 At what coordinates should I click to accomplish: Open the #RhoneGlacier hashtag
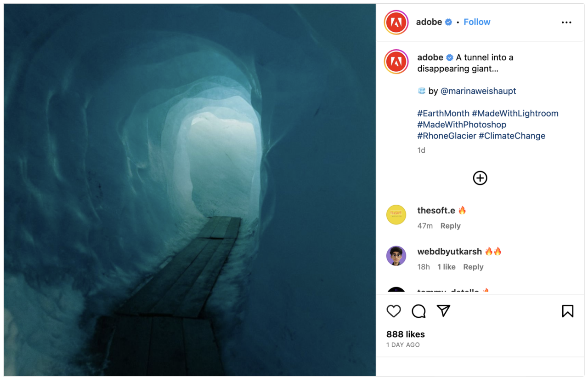447,136
